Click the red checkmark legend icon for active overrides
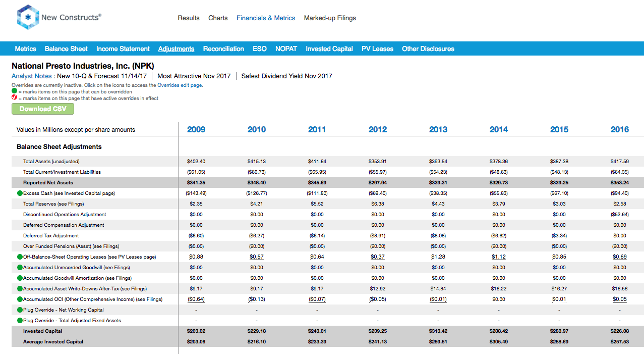Screen dimensions: 644x354 pyautogui.click(x=14, y=98)
